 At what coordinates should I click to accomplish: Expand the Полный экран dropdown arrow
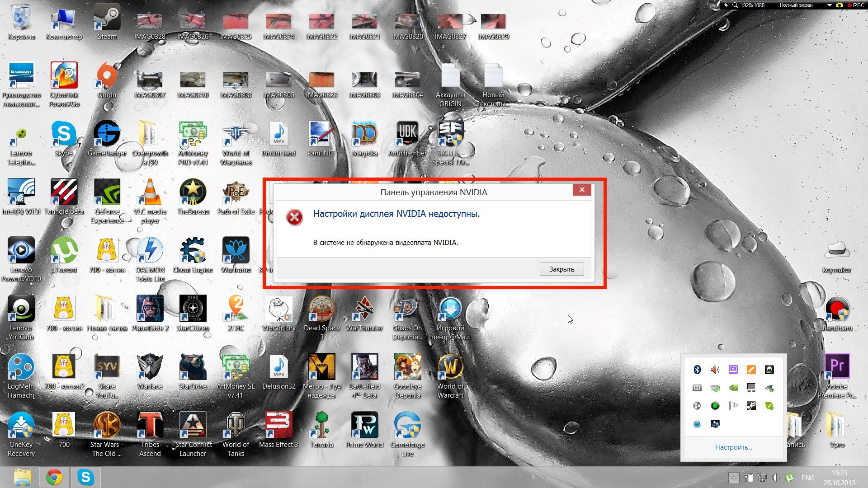830,5
